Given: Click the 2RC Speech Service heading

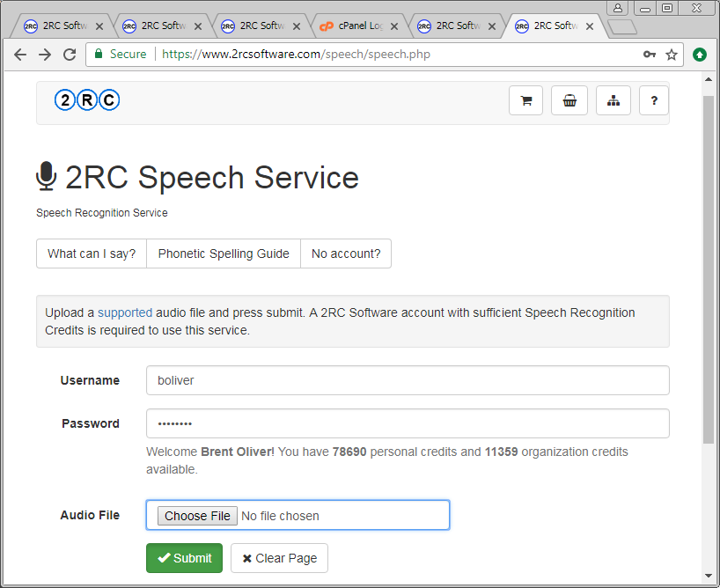Looking at the screenshot, I should pos(211,178).
